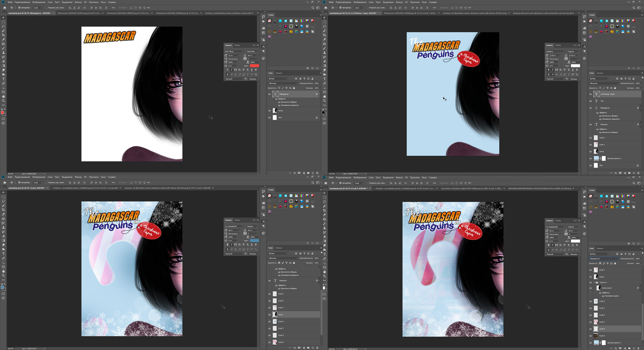This screenshot has height=350, width=644.
Task: Open the Фильтр menu in the plain-blue-canvas window
Action: click(x=399, y=2)
